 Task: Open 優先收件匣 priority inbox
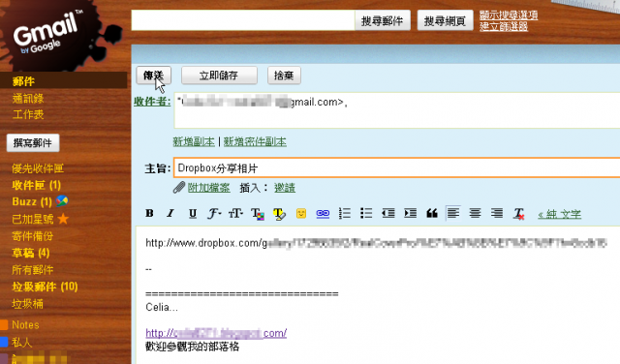click(x=38, y=168)
